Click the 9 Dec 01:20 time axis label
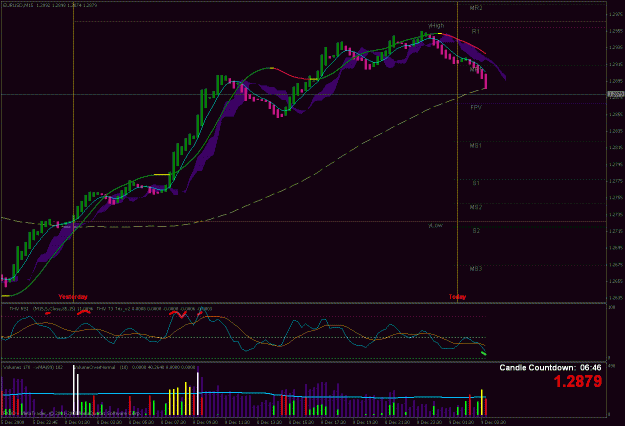The height and width of the screenshot is (426, 625). pos(462,422)
